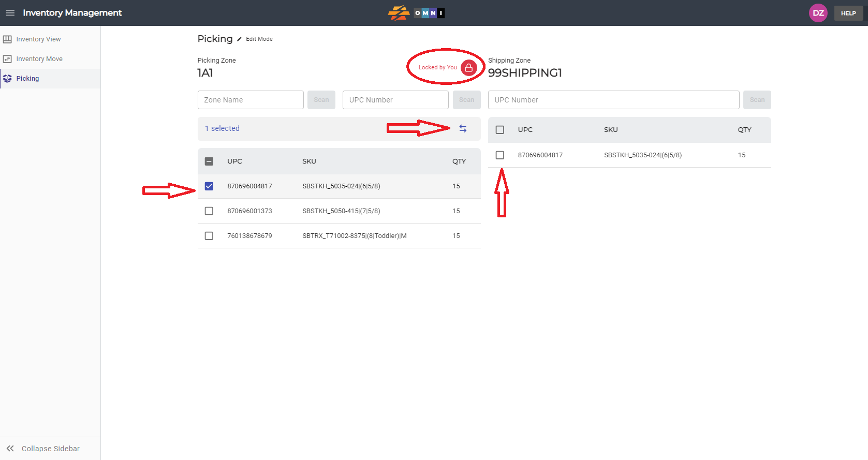Toggle the picking zone select-all checkbox
The height and width of the screenshot is (460, 868).
pos(209,161)
